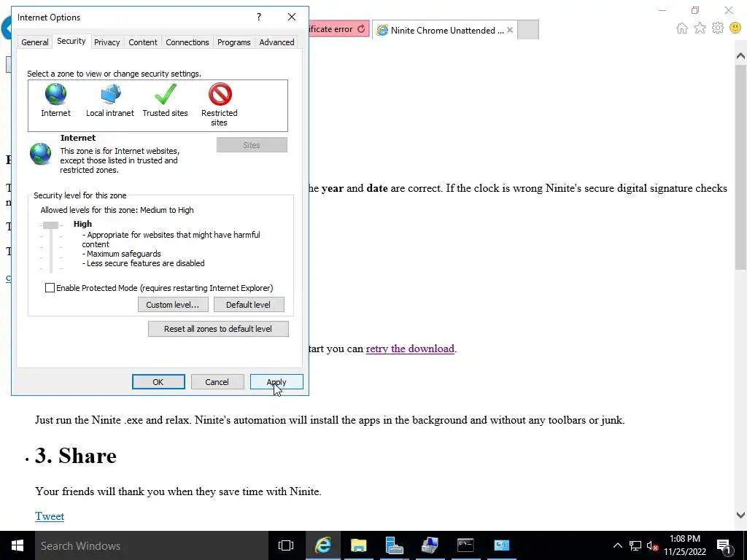Open the Windows Start menu
Viewport: 747px width, 560px height.
tap(18, 545)
